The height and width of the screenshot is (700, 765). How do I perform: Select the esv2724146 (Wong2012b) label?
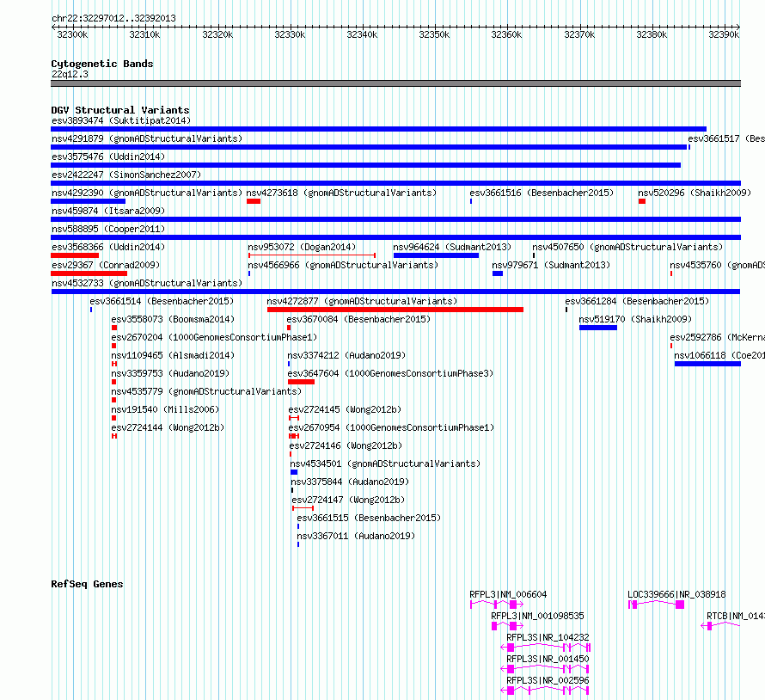click(x=346, y=445)
